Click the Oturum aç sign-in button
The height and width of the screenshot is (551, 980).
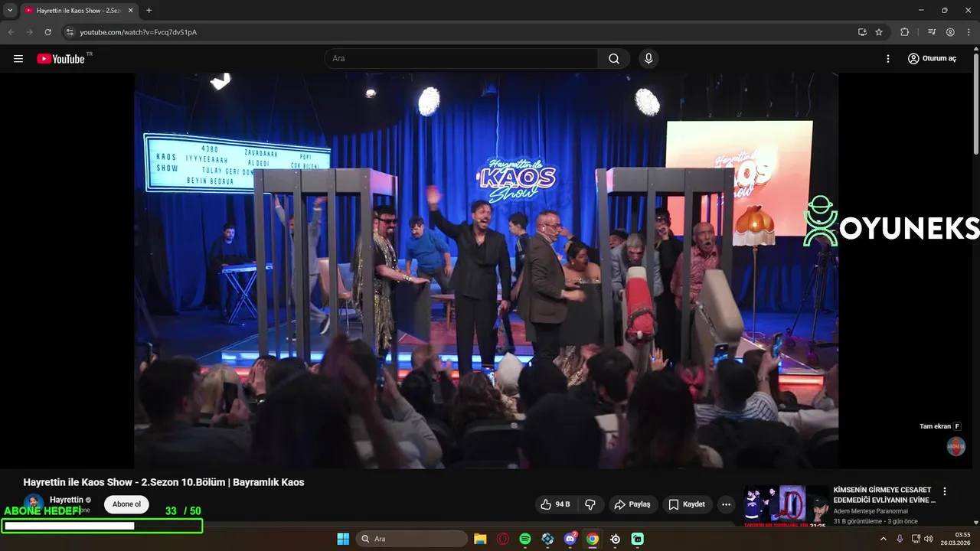tap(932, 59)
